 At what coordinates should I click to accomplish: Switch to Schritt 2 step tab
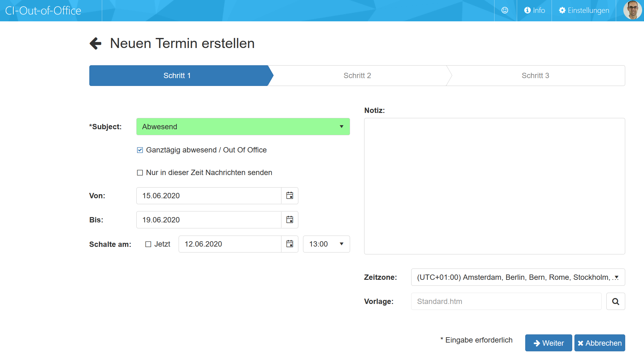click(357, 76)
